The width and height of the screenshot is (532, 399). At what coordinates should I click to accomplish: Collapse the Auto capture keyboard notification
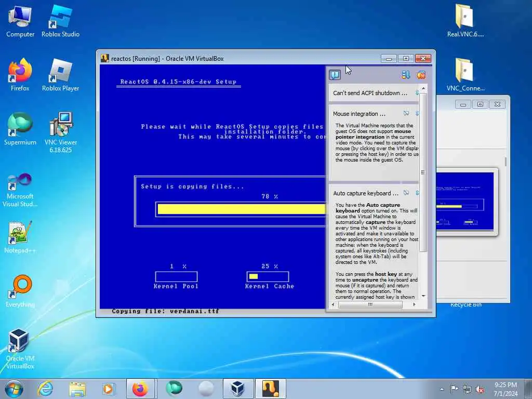click(x=417, y=193)
